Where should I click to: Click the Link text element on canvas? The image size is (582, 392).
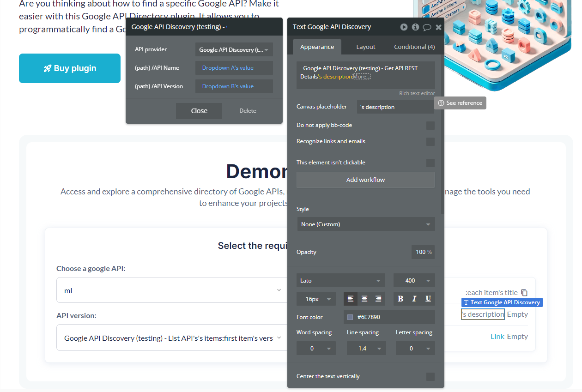pos(497,336)
